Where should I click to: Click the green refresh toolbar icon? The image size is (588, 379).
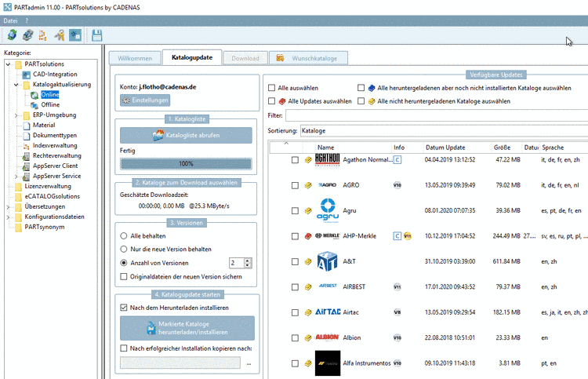(12, 35)
